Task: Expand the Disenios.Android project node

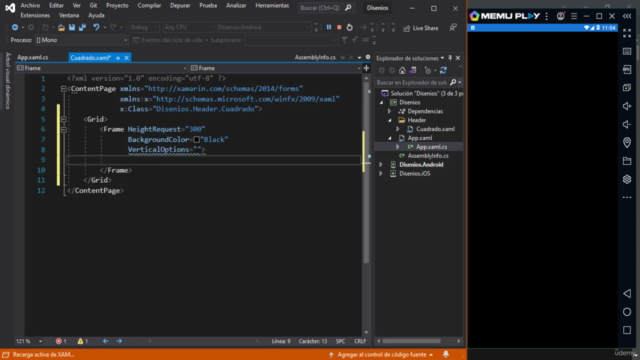Action: [x=381, y=165]
